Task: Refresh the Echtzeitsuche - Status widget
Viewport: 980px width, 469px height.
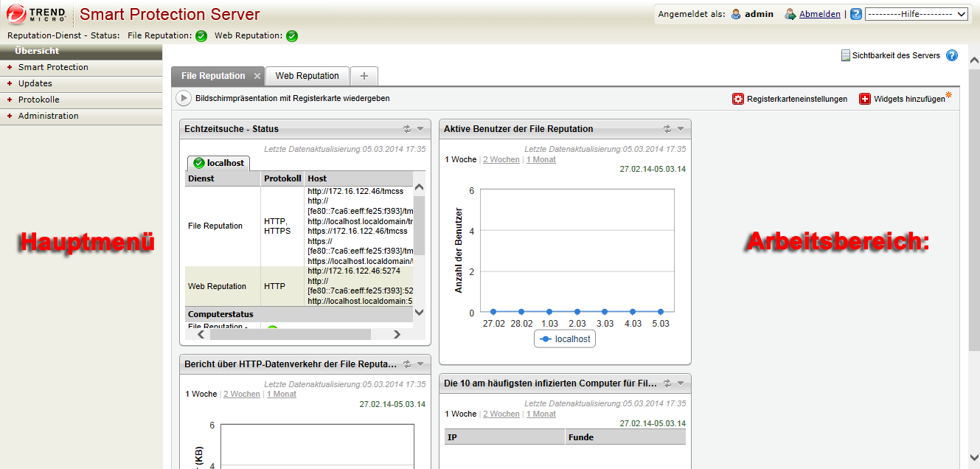Action: coord(407,128)
